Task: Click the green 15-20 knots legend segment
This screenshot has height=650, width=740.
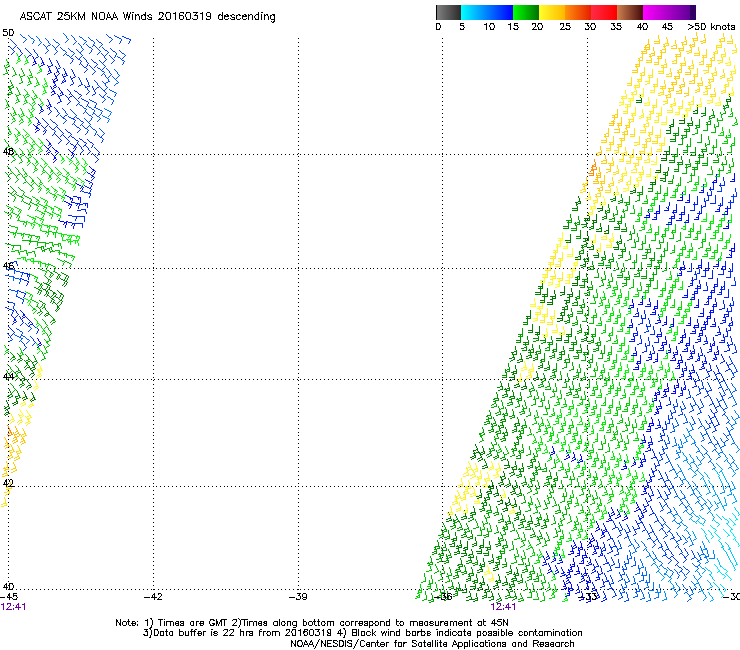Action: pos(526,12)
